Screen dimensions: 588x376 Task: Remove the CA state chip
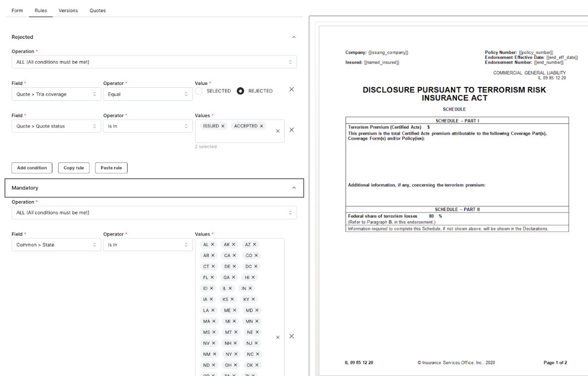[234, 255]
